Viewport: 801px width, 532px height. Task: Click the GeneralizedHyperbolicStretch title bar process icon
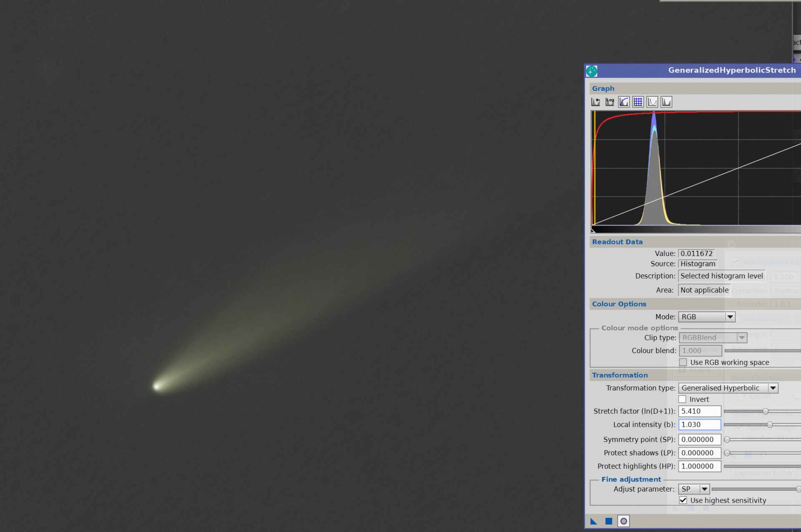coord(592,71)
